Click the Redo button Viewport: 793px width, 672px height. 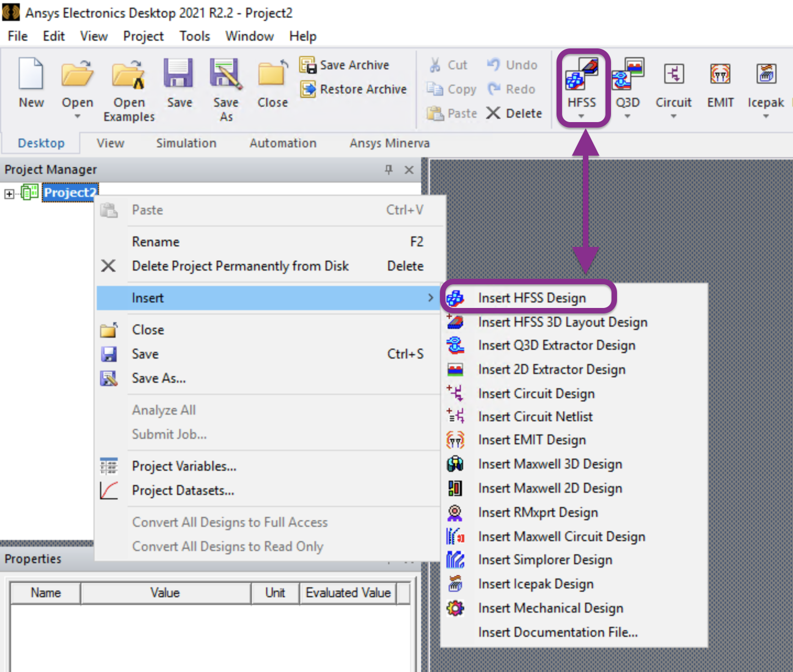point(511,89)
